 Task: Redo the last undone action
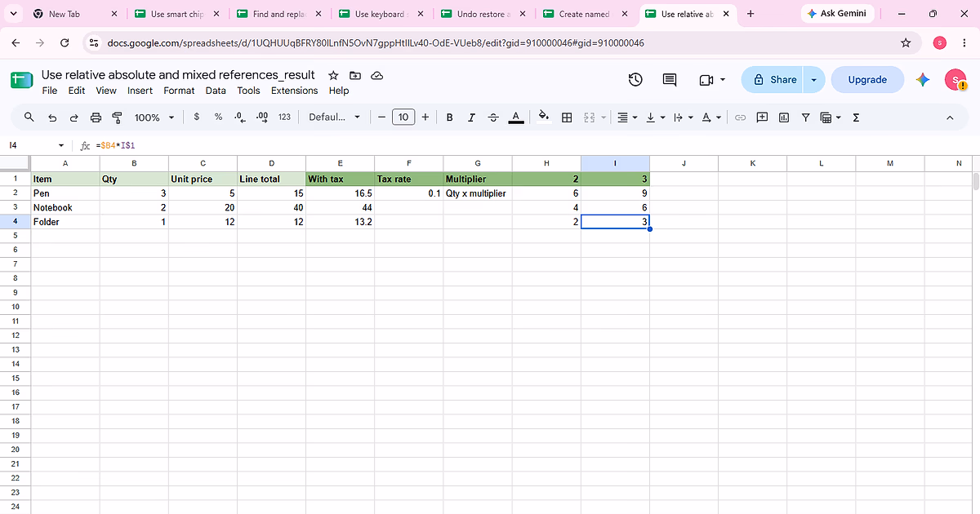73,117
